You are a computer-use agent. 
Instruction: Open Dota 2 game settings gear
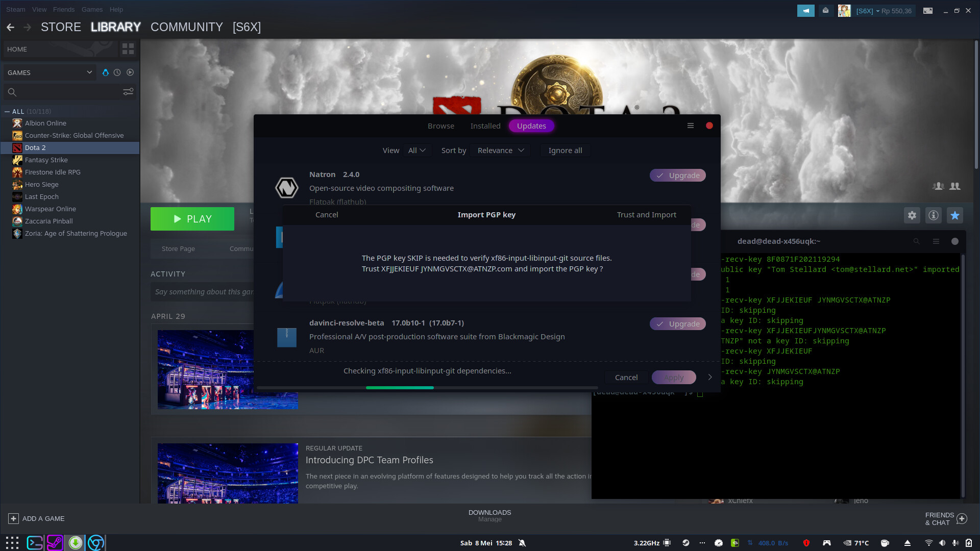click(x=912, y=215)
